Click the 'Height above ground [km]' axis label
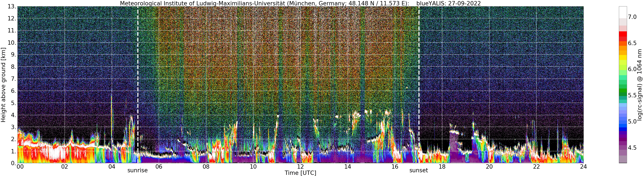 (x=3, y=85)
